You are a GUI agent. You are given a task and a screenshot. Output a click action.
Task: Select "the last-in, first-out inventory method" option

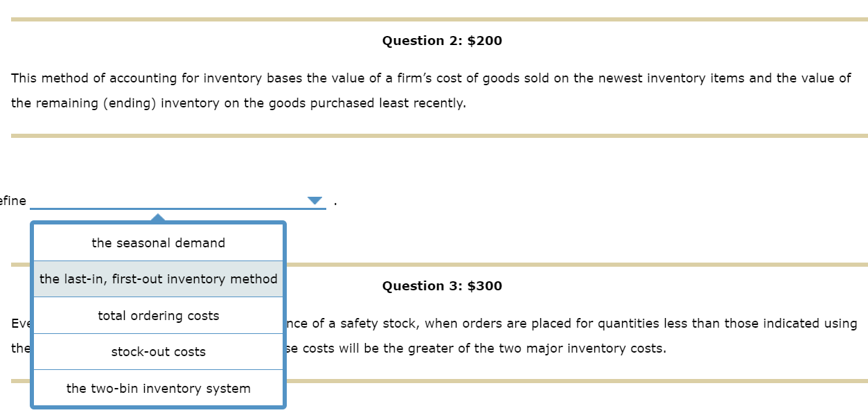(x=158, y=279)
